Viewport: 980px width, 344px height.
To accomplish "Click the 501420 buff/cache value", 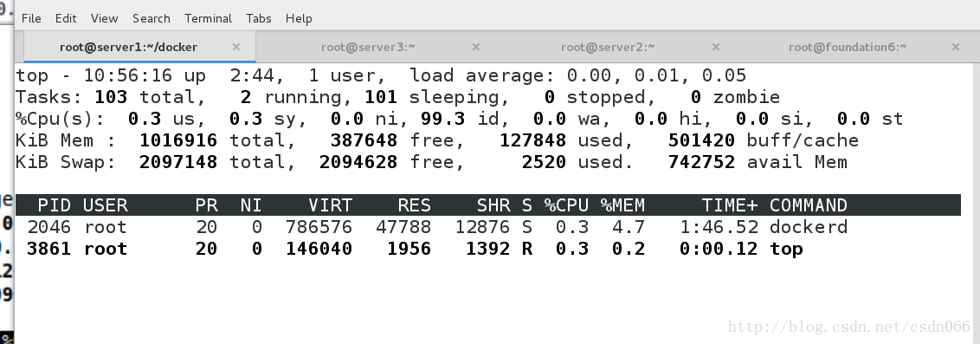I will pos(701,140).
